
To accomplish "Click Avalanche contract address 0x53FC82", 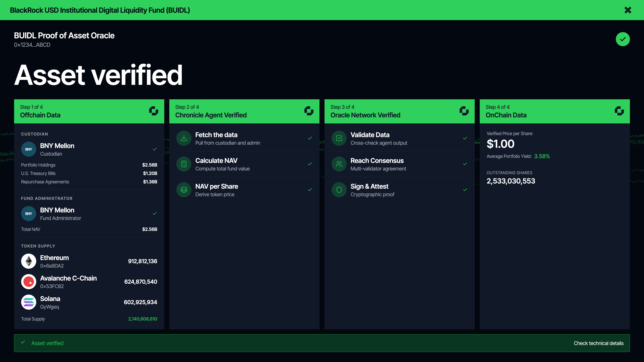I will pos(52,286).
